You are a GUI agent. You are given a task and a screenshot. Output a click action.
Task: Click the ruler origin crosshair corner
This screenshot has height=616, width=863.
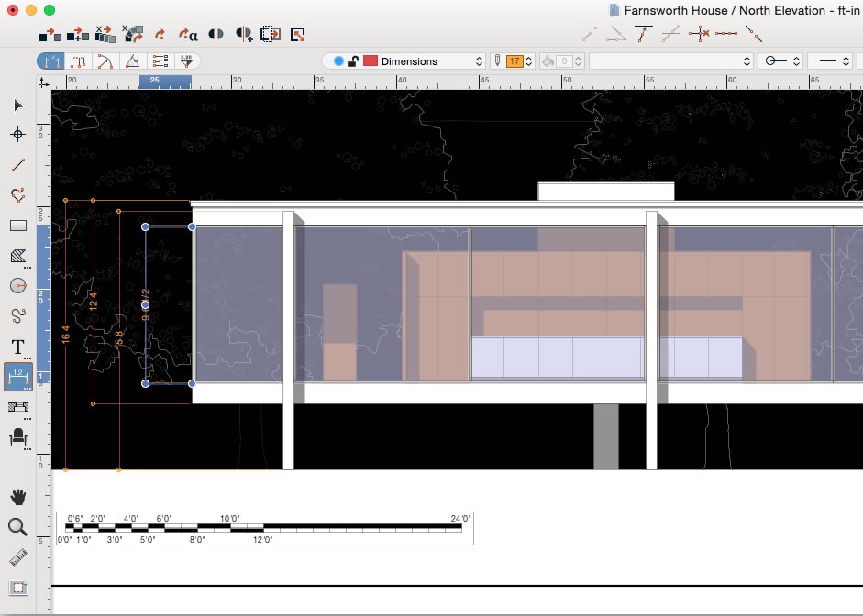(x=43, y=82)
